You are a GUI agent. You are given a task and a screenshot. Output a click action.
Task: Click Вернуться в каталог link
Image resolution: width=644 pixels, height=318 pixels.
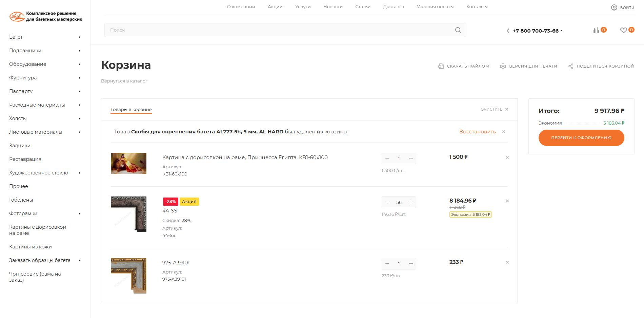[124, 81]
